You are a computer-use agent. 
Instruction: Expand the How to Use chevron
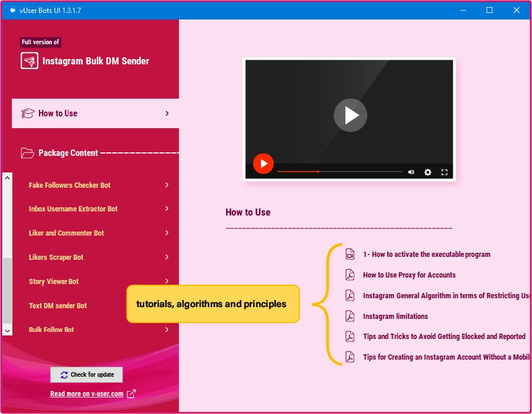(x=167, y=113)
